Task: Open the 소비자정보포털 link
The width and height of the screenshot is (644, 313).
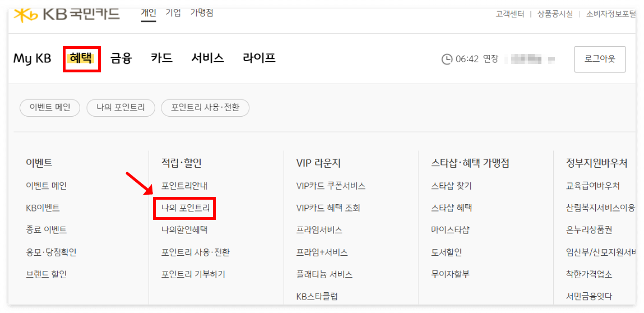Action: tap(611, 15)
